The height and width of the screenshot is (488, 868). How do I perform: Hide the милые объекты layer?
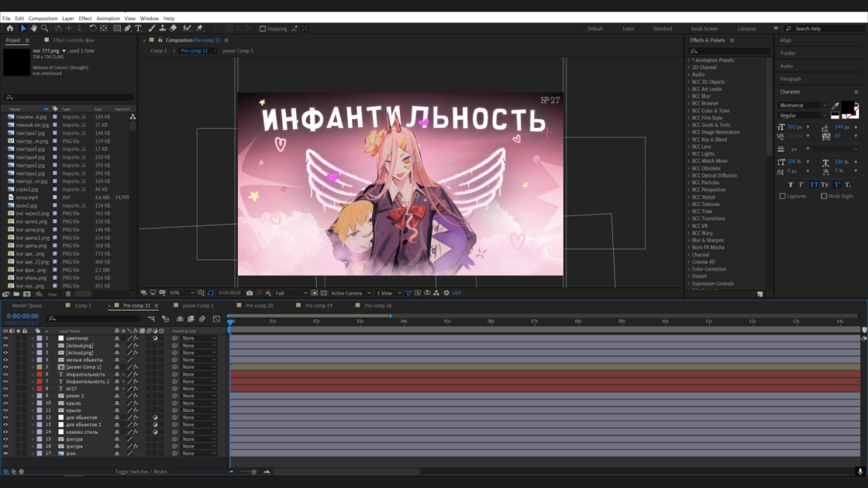(5, 359)
